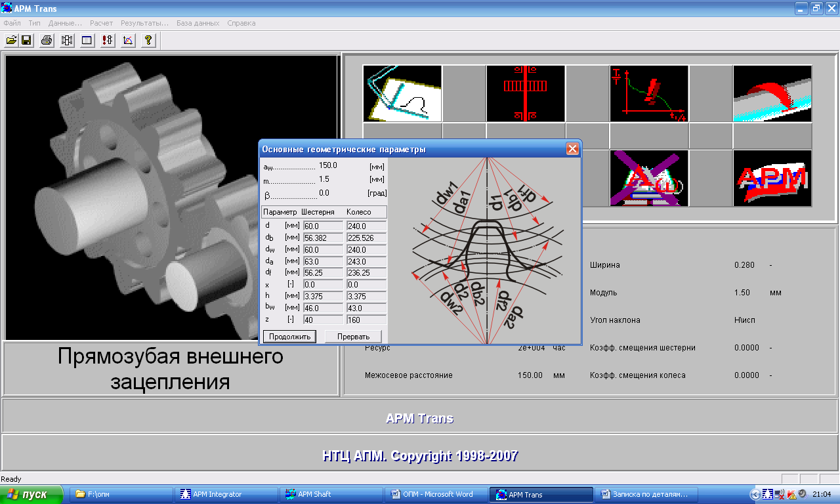Click the Прямозубая внешнего зацепления caption
The image size is (840, 504).
tap(171, 368)
